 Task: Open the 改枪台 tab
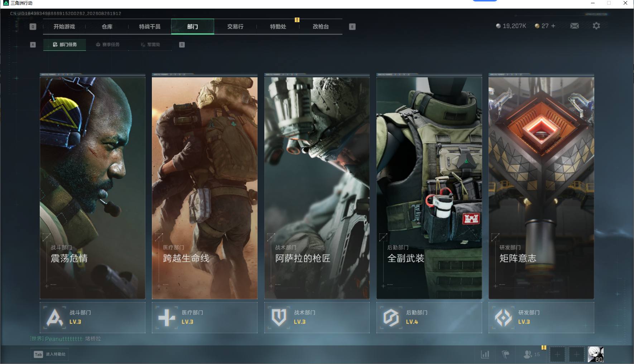click(x=321, y=26)
